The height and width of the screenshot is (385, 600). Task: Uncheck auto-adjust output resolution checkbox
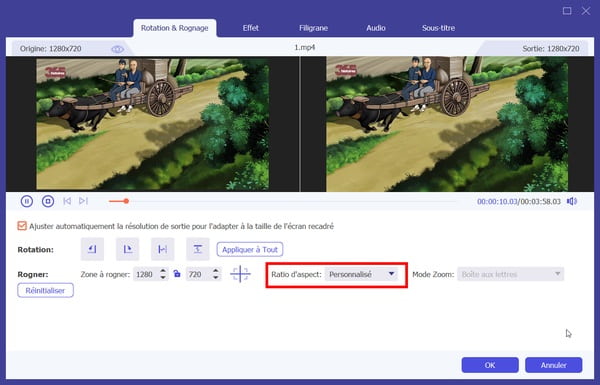coord(22,226)
